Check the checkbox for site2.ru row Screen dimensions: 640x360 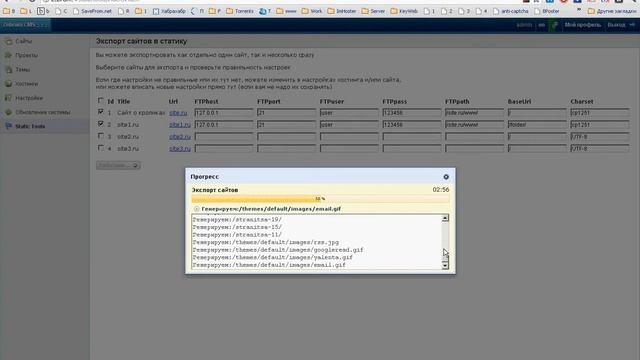(101, 136)
